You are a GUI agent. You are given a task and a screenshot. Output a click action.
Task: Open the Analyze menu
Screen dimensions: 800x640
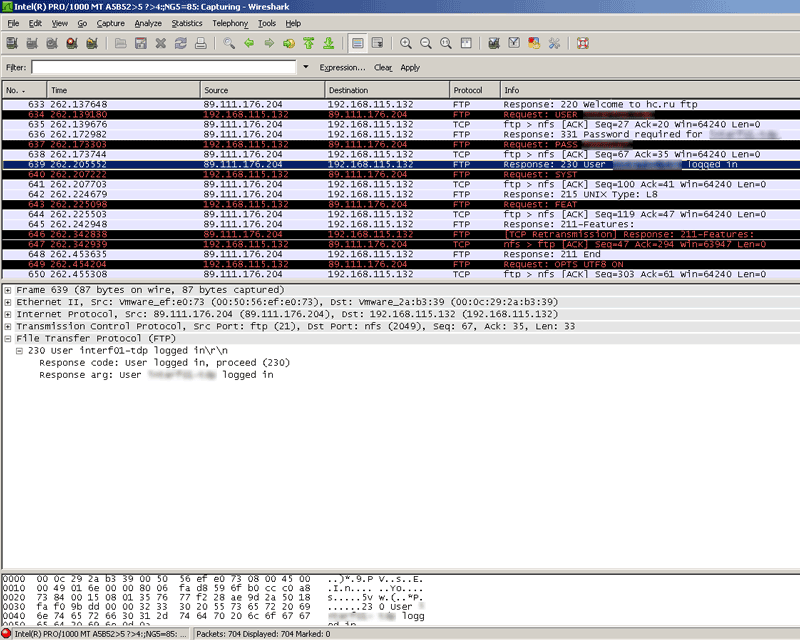coord(148,22)
